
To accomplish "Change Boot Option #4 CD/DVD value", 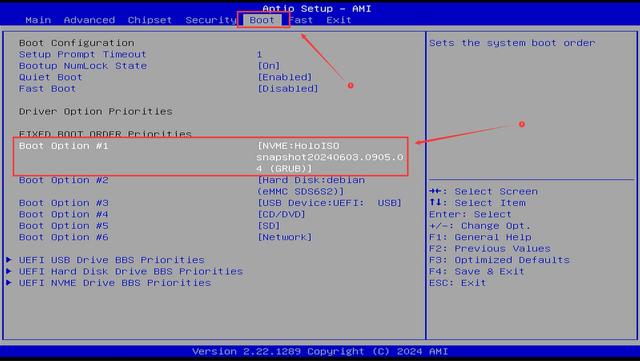I will tap(281, 214).
